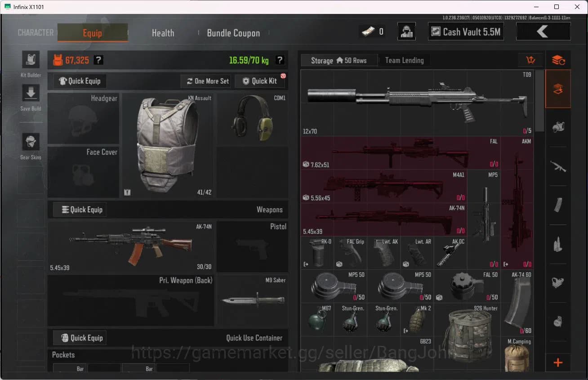Open the Cash Vault 5.5M button
The width and height of the screenshot is (588, 380).
pos(465,31)
